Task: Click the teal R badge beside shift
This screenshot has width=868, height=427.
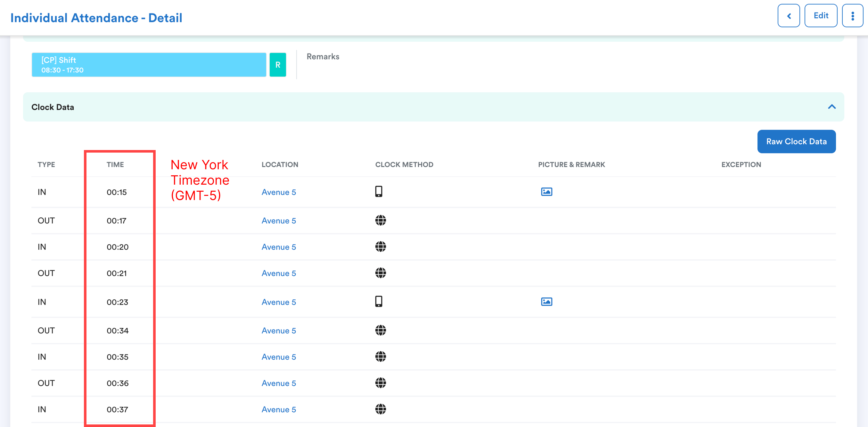Action: click(x=278, y=65)
